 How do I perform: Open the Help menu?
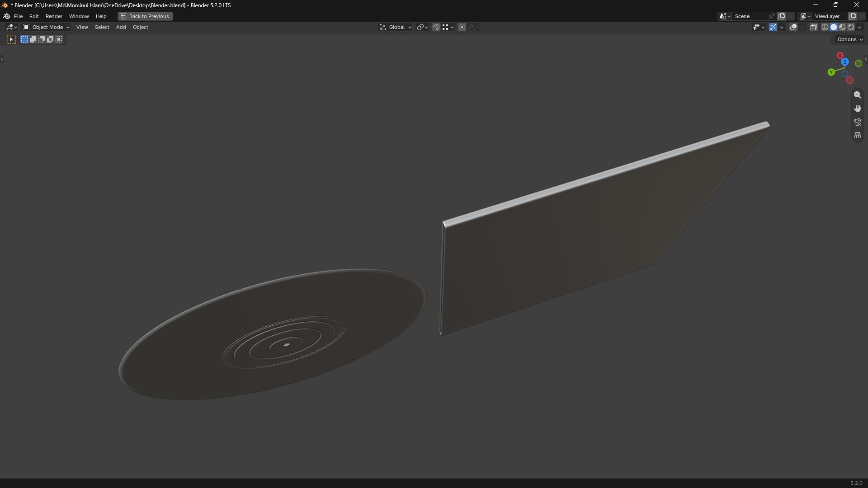click(x=101, y=16)
